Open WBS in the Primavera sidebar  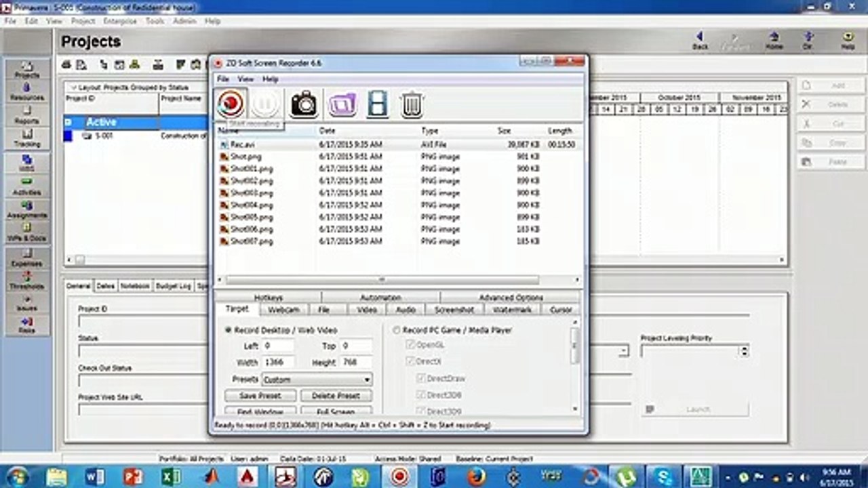27,163
